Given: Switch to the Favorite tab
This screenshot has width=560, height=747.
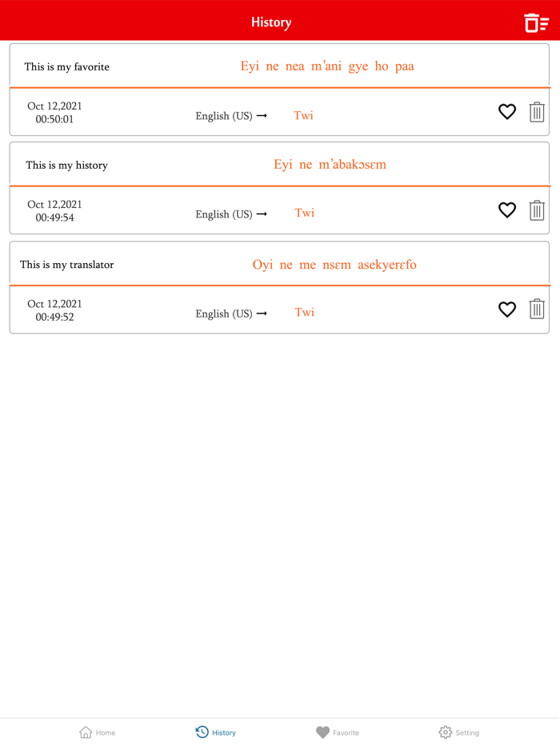Looking at the screenshot, I should pyautogui.click(x=338, y=732).
